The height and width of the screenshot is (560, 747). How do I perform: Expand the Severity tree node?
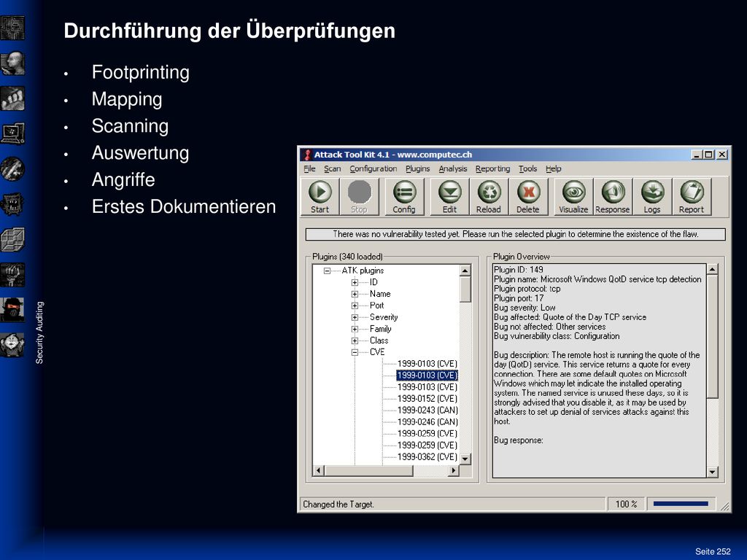coord(355,318)
